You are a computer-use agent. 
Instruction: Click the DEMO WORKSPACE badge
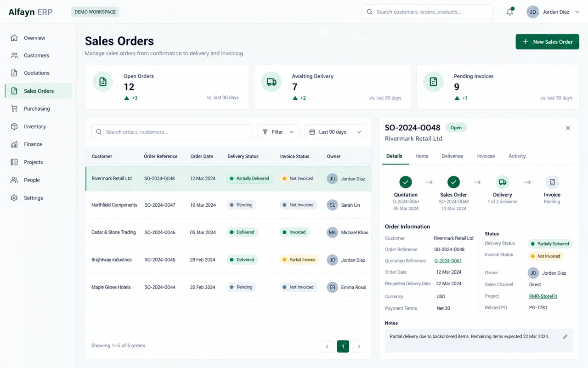(95, 12)
